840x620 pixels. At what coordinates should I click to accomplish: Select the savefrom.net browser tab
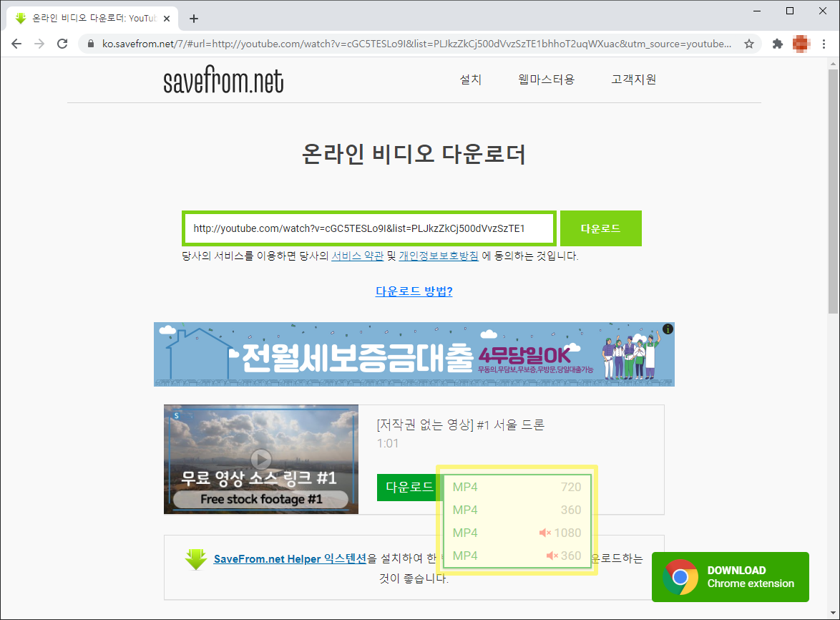92,18
